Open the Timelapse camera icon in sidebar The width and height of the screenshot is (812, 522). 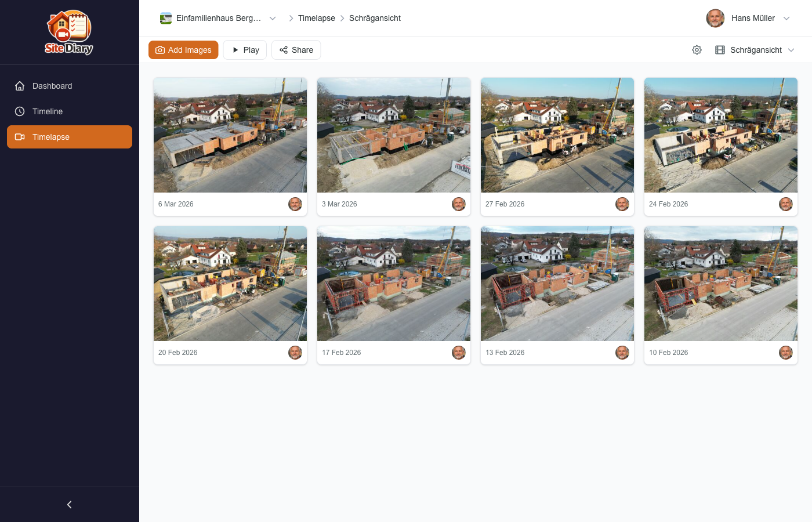(x=19, y=137)
